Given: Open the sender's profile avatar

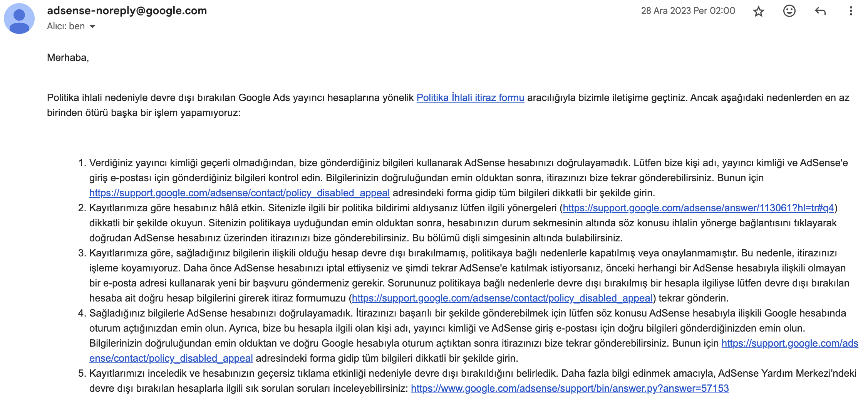Looking at the screenshot, I should pos(19,18).
